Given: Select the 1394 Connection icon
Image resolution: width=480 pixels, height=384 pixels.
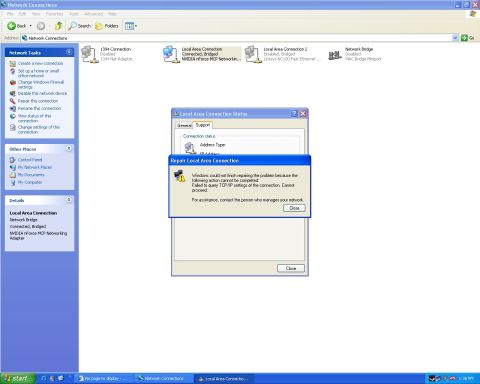Looking at the screenshot, I should [x=90, y=54].
